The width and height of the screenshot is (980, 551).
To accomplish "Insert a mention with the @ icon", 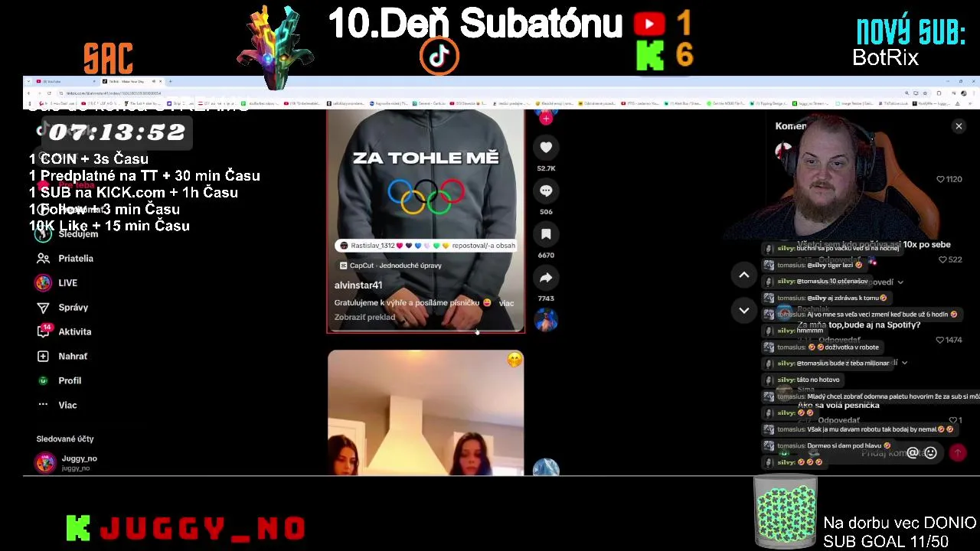I will pyautogui.click(x=912, y=453).
